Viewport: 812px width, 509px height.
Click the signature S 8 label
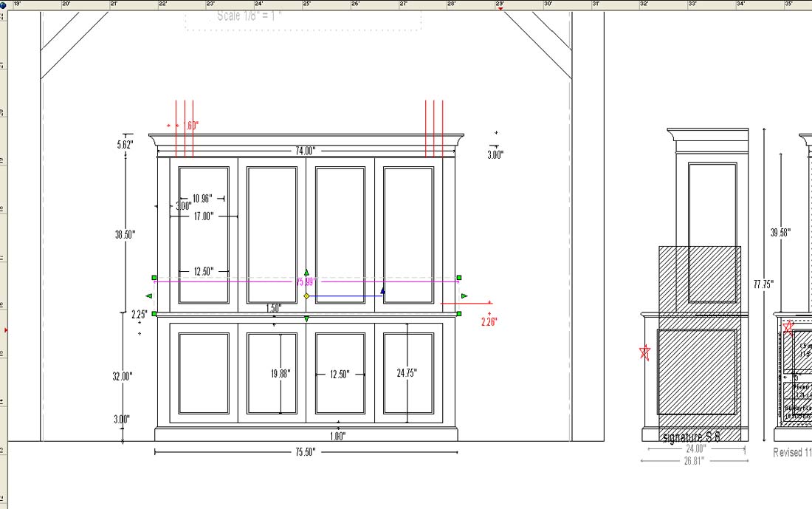[x=692, y=436]
